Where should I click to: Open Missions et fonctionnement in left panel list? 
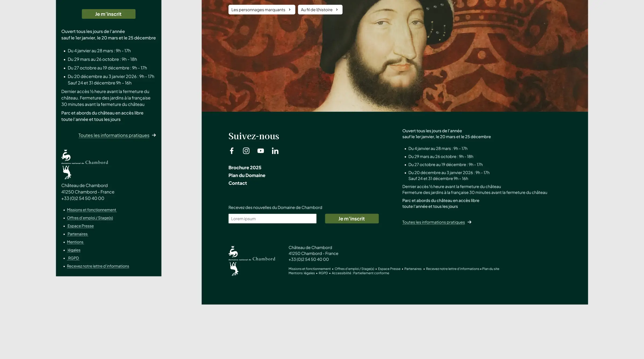92,210
